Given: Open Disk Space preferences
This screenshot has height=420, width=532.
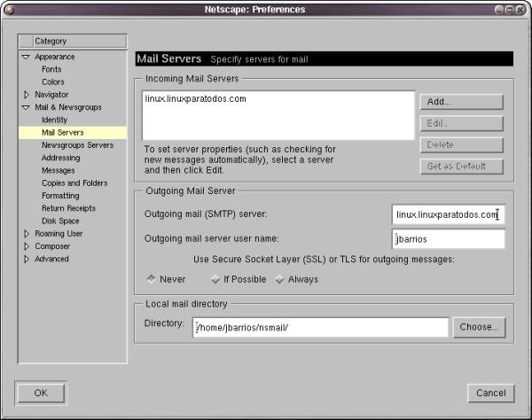Looking at the screenshot, I should pyautogui.click(x=60, y=221).
